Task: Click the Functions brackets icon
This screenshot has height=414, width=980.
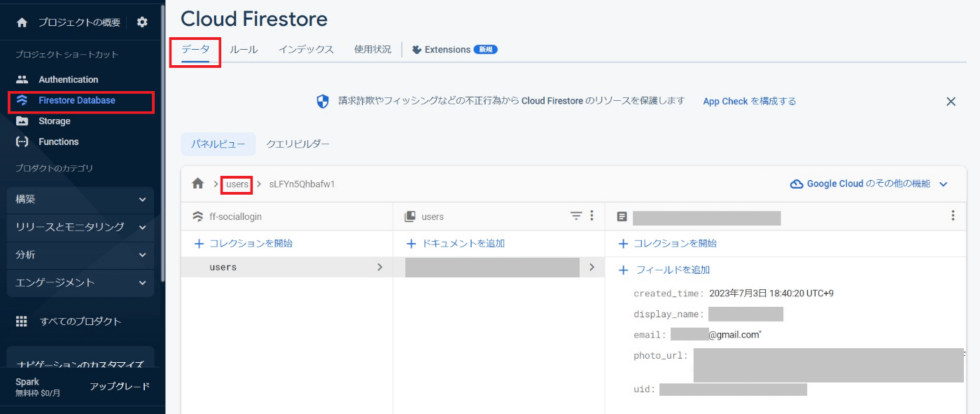Action: click(22, 142)
